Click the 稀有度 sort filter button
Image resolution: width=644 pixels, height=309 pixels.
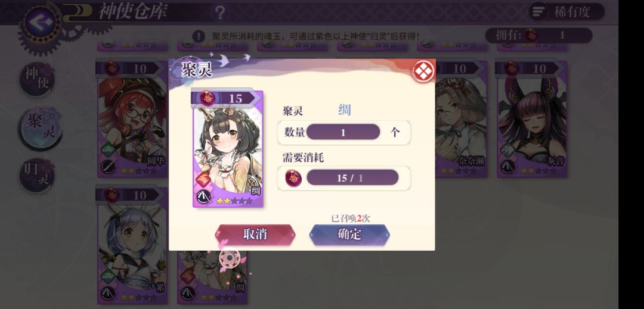click(566, 12)
